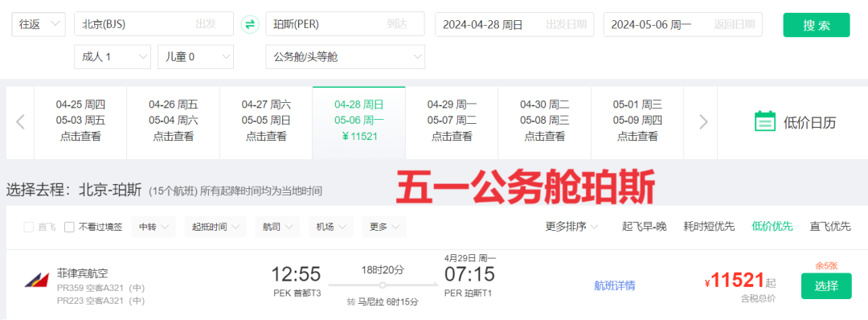Change the 2024-04-28 departure date field
This screenshot has height=320, width=868.
(x=514, y=24)
